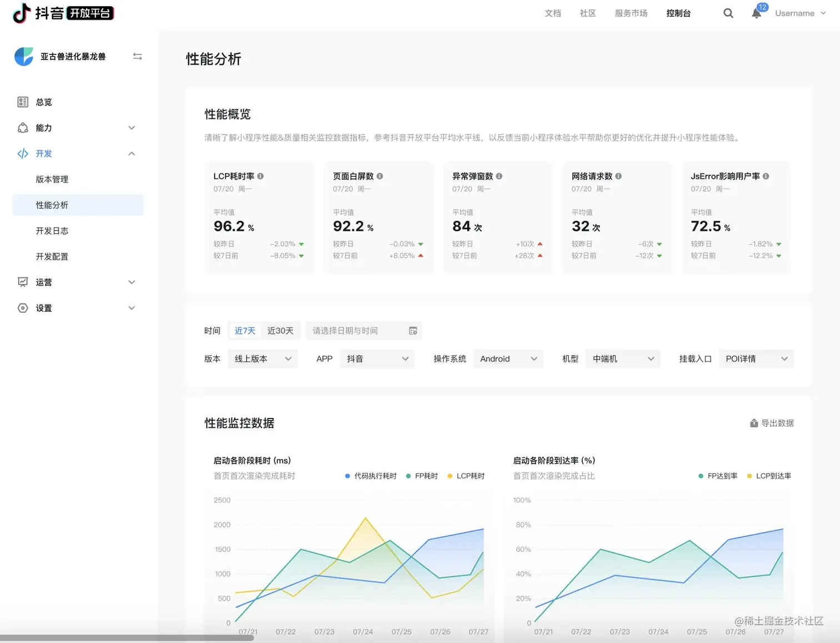Select the 近30天 time range
The width and height of the screenshot is (840, 643).
coord(281,331)
